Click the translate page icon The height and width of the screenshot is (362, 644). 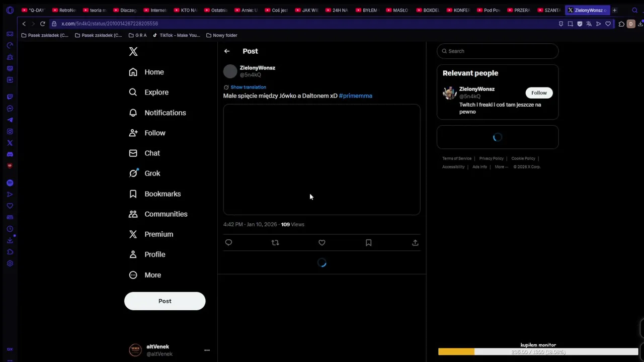pyautogui.click(x=589, y=24)
